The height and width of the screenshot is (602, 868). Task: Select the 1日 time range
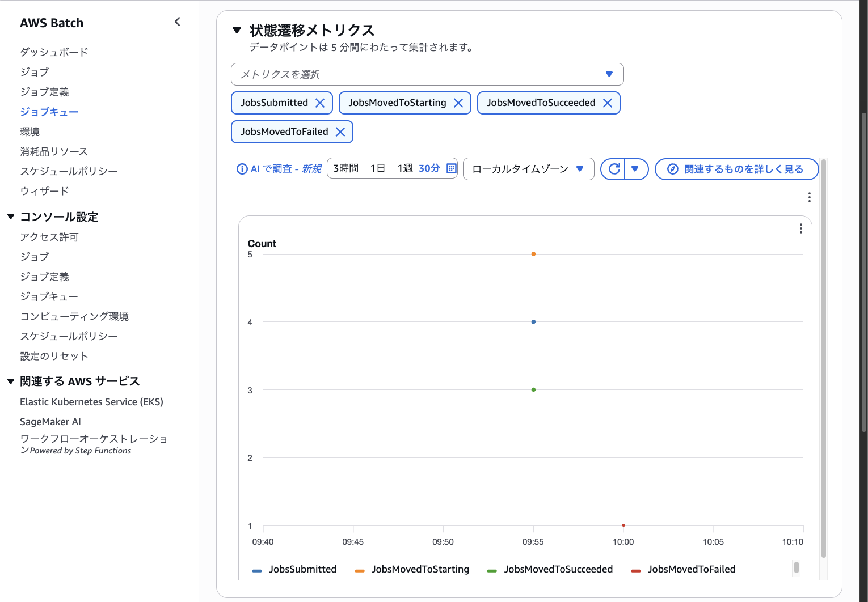[x=378, y=168]
